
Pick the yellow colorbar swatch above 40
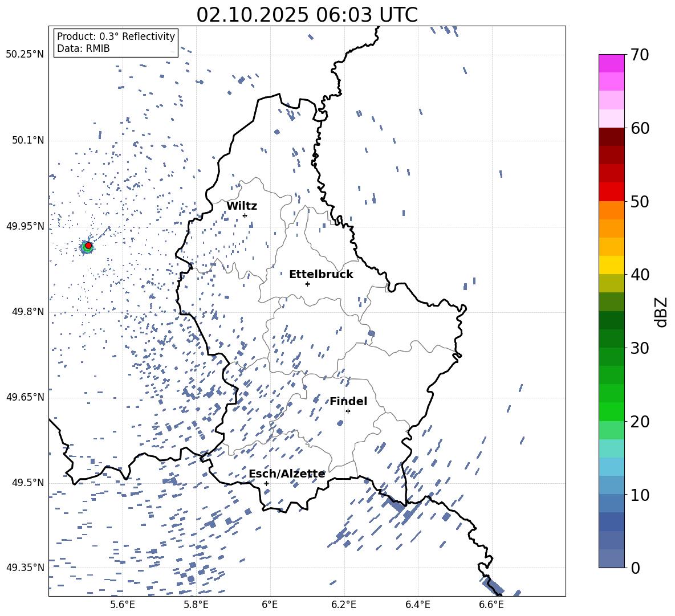point(611,266)
